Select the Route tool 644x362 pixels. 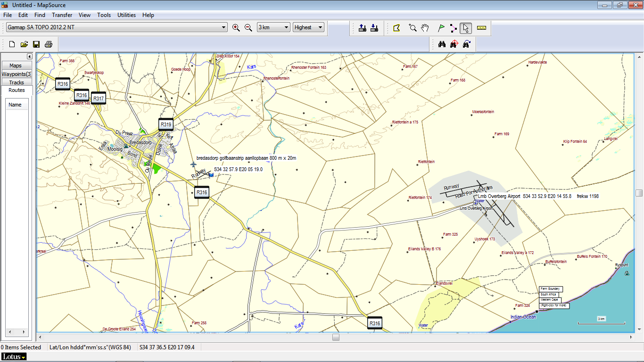pos(454,28)
